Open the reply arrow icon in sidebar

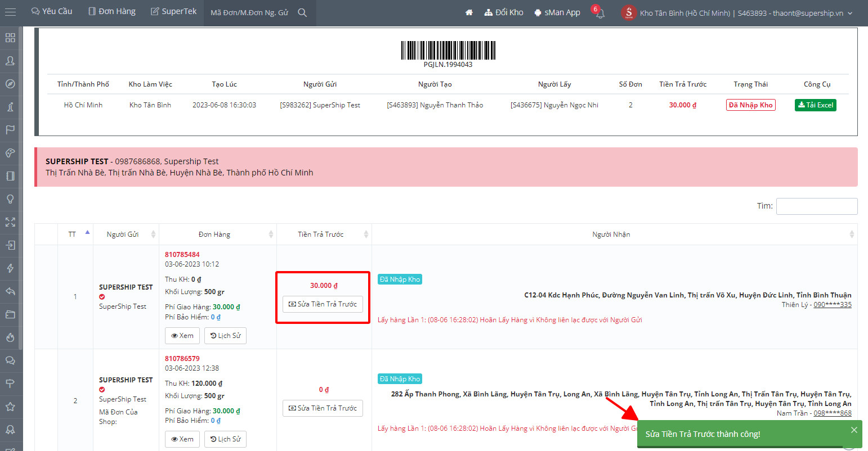click(x=10, y=291)
